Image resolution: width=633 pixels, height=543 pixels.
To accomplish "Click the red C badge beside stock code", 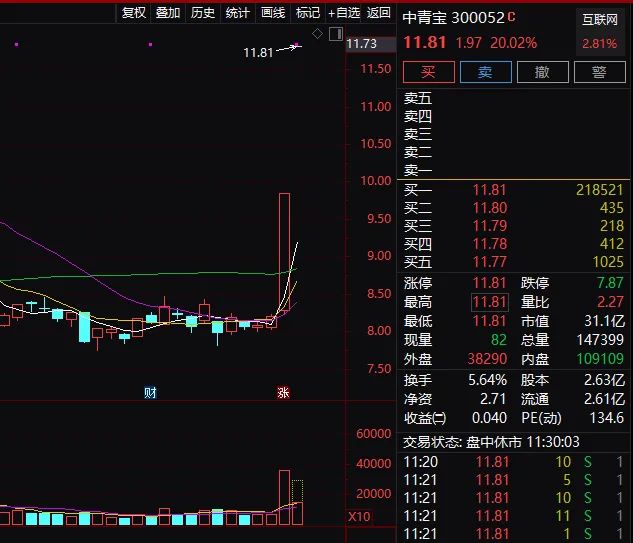I will 512,17.
